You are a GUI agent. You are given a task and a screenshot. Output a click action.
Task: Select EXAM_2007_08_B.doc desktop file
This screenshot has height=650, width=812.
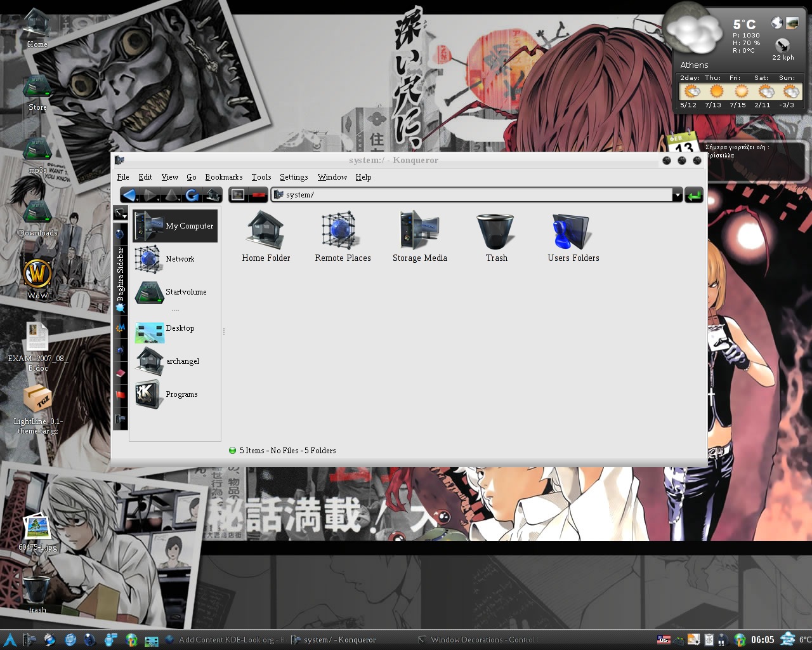[37, 346]
